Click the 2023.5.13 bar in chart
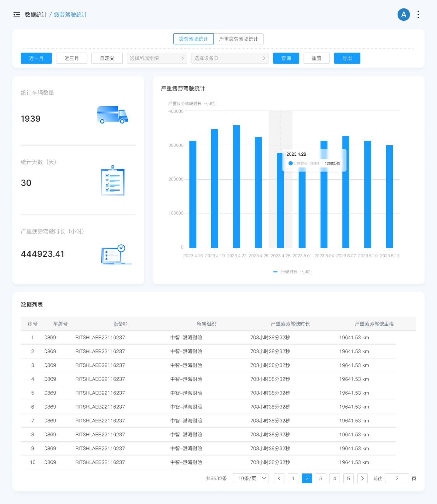Screen dimensions: 437x504 tap(390, 196)
